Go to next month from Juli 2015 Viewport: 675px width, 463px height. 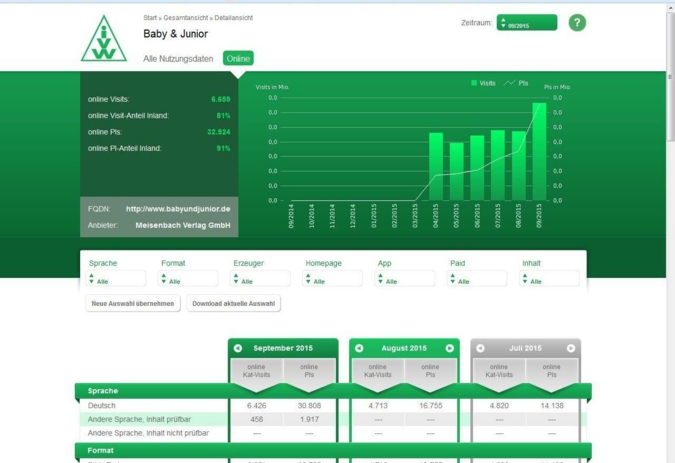pos(571,348)
